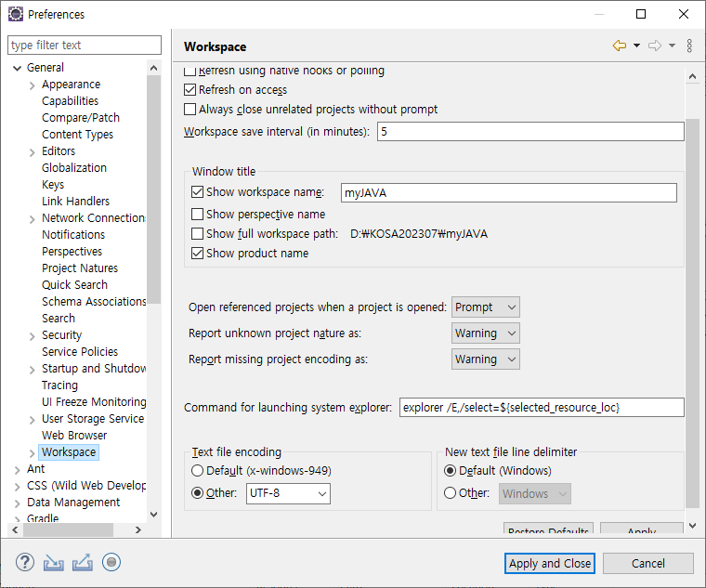Viewport: 706px width, 588px height.
Task: Click tree horizontal scrollbar right arrow
Action: [138, 529]
